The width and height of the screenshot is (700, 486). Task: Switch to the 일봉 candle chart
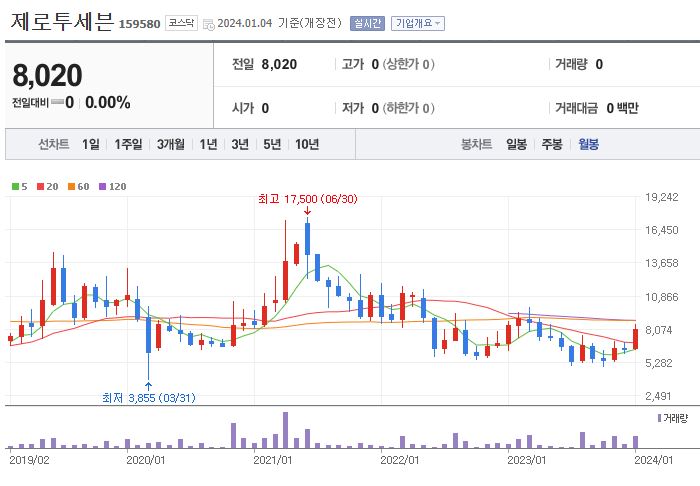coord(517,144)
